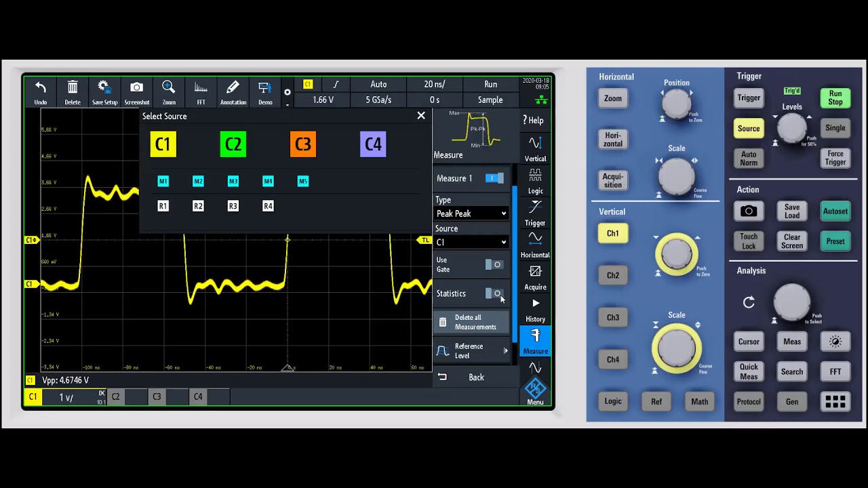Toggle the Ch1 front panel button
This screenshot has height=488, width=868.
point(613,233)
